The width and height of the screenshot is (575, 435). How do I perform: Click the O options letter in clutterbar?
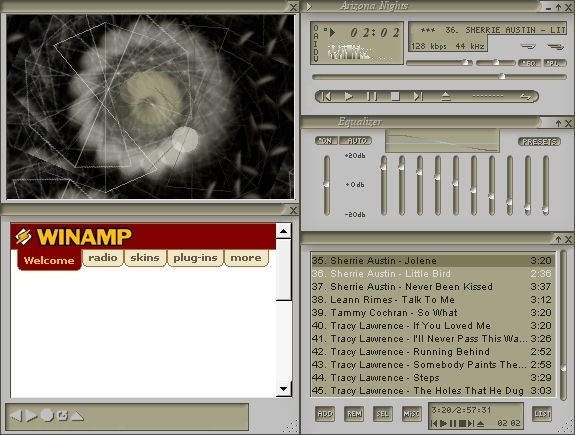316,28
